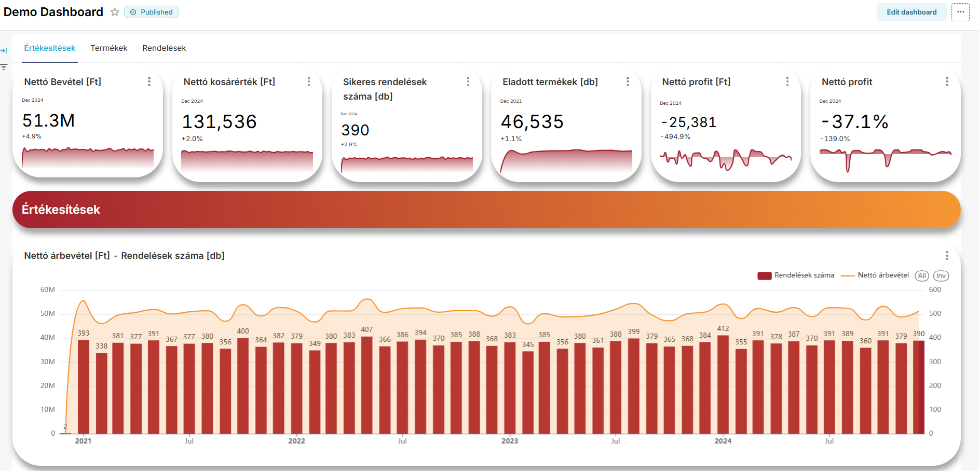This screenshot has width=980, height=471.
Task: Open the Nettó profit [Ft] card menu
Action: point(787,81)
